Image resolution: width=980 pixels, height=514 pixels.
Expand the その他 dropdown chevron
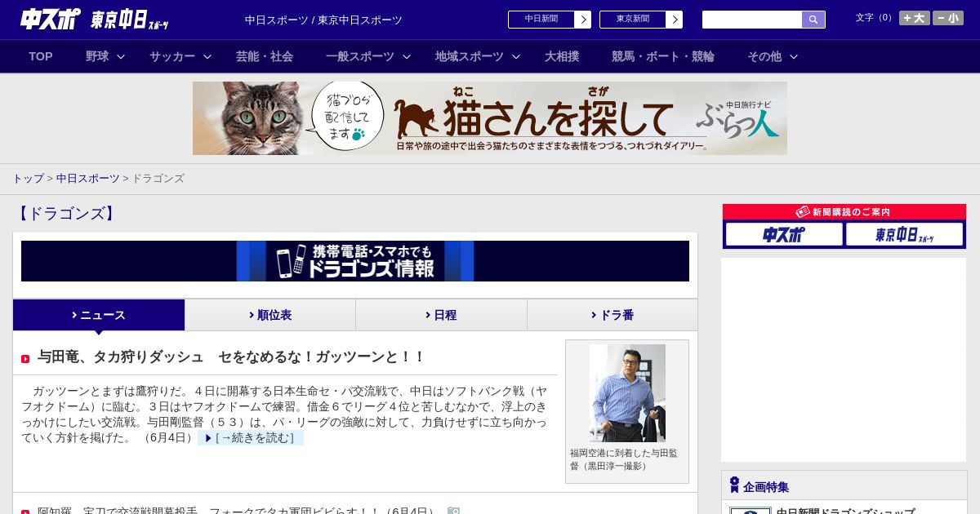coord(794,56)
